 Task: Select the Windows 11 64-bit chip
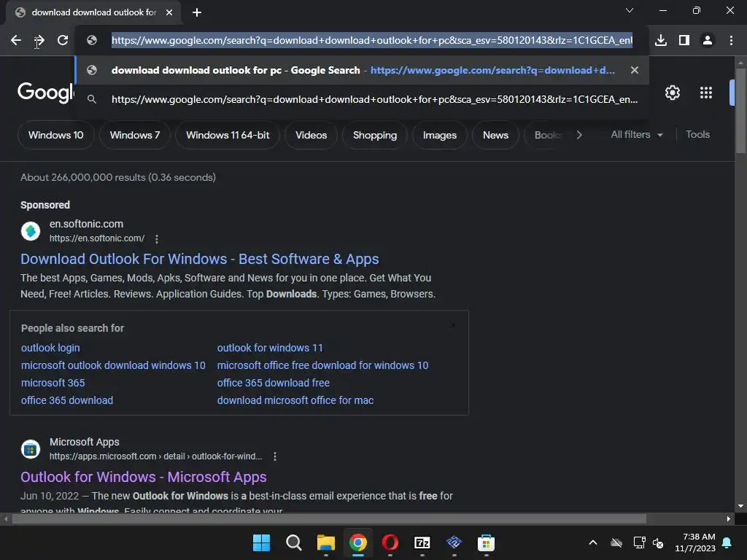coord(228,135)
